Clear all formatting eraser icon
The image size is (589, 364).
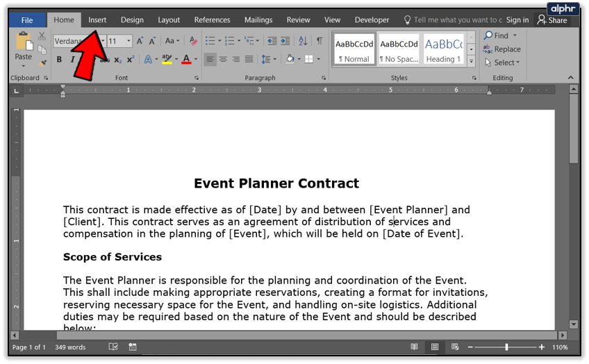pos(194,41)
